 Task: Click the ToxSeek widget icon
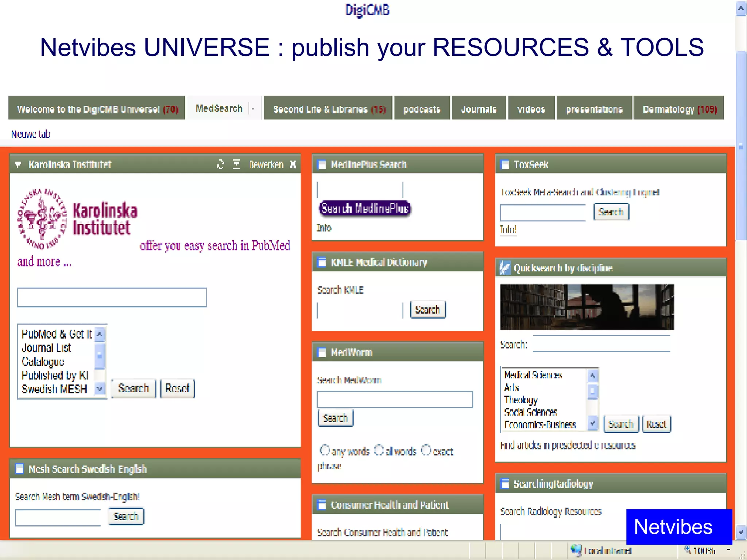[505, 165]
